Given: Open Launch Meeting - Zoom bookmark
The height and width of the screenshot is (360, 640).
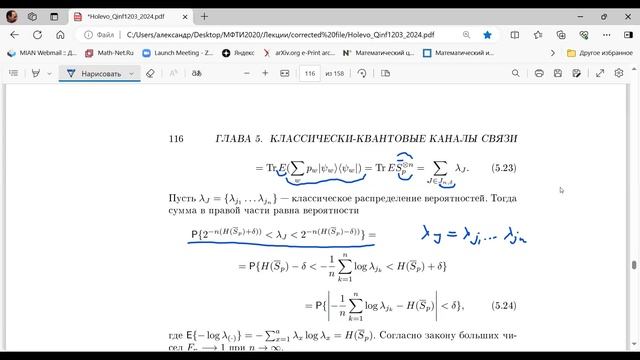Looking at the screenshot, I should 178,53.
